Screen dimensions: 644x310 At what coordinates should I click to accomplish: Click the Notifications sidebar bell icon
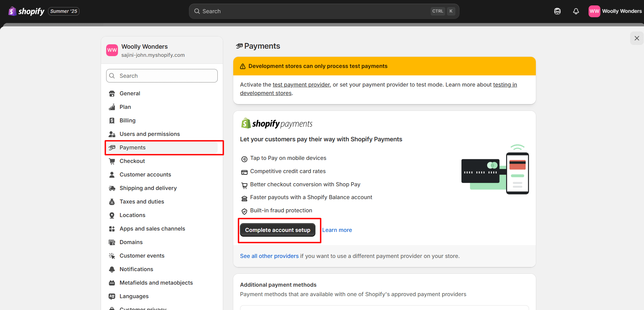pos(112,269)
